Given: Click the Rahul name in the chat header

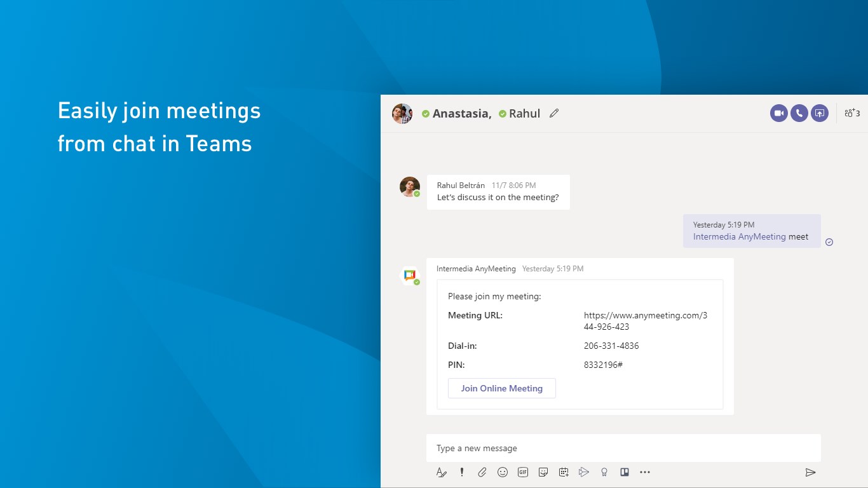Looking at the screenshot, I should point(524,114).
